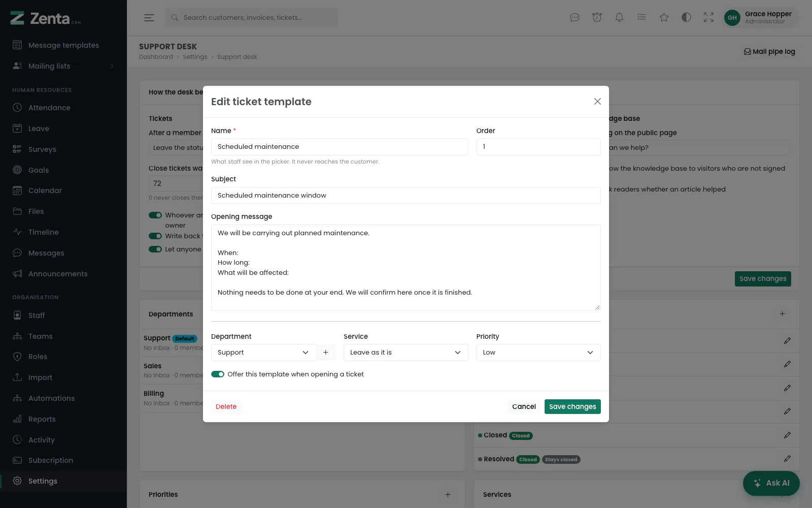Enter fullscreen mode
This screenshot has width=812, height=508.
708,18
